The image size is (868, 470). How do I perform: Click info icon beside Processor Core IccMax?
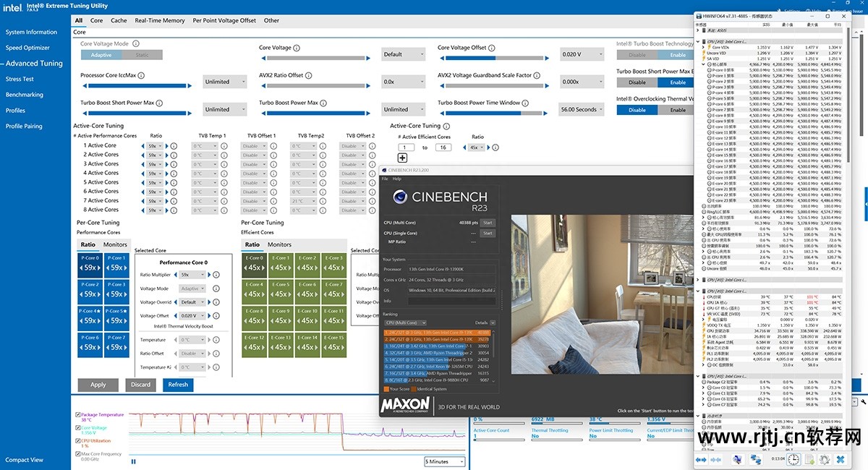tap(141, 75)
